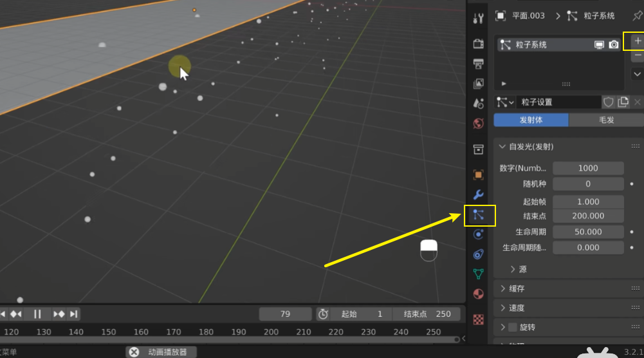Open the Object Constraint properties tab
Image resolution: width=644 pixels, height=358 pixels.
[478, 254]
